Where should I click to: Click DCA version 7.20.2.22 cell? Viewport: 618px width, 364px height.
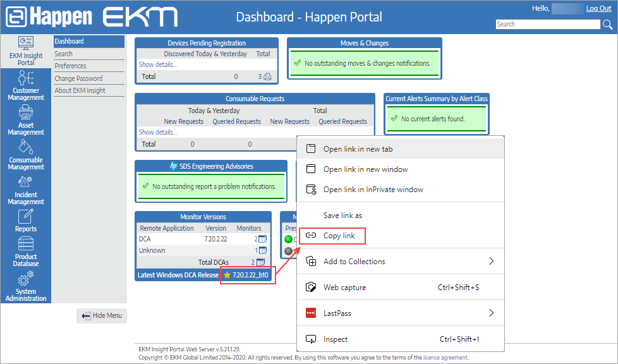pyautogui.click(x=215, y=240)
